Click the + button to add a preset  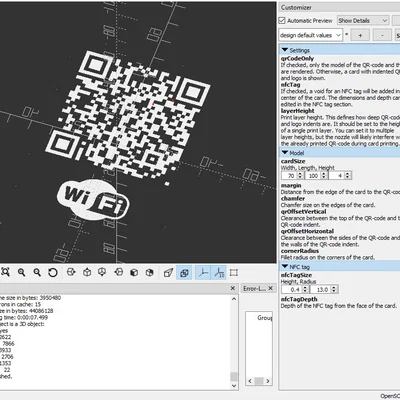tap(360, 35)
